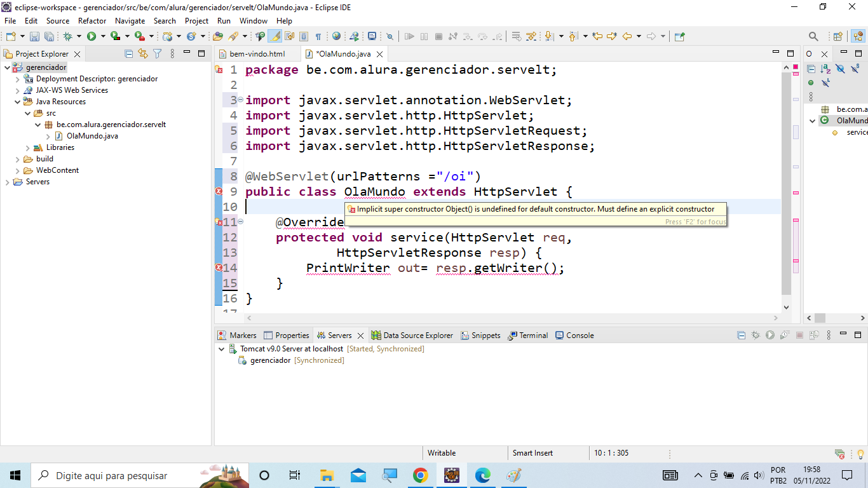Click the Debug bug icon
This screenshot has width=868, height=488.
click(67, 37)
